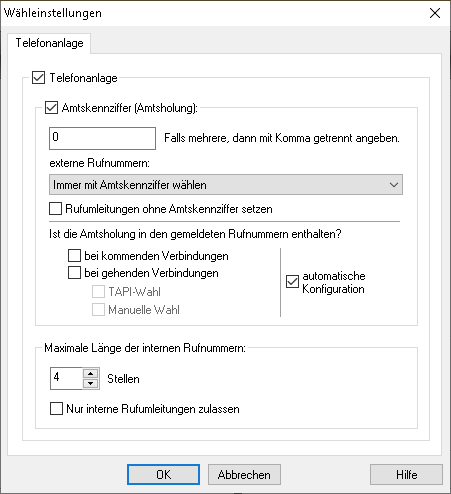
Task: Check bei kommenden Verbindungen option
Action: [74, 256]
